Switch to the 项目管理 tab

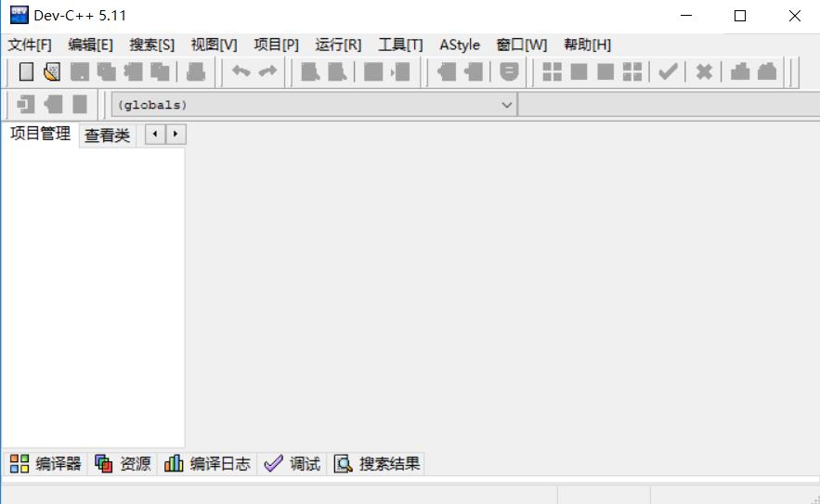40,134
